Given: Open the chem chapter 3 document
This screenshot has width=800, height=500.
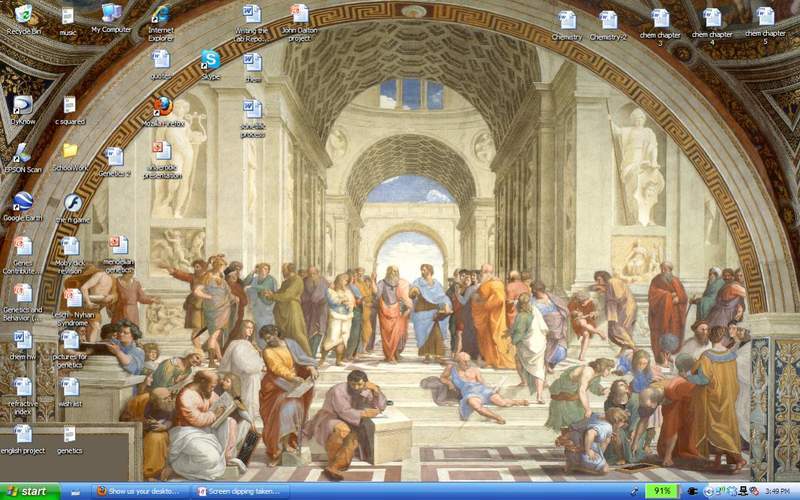Looking at the screenshot, I should [660, 28].
